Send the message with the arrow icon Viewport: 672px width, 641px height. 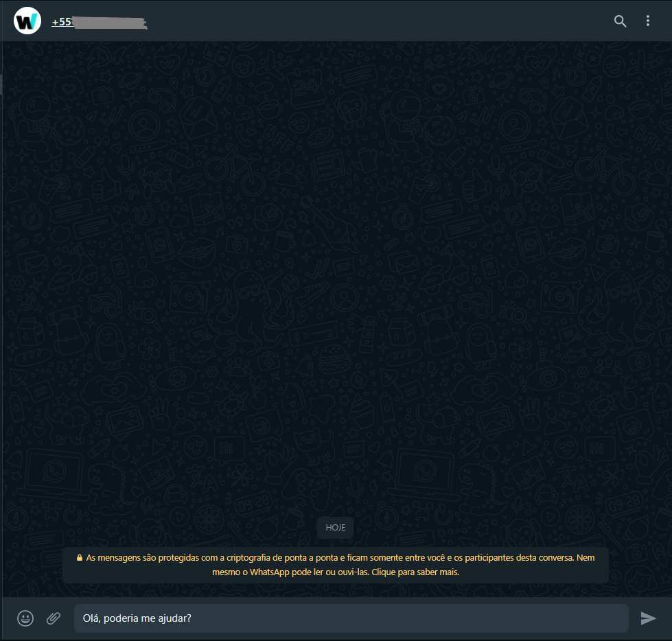tap(648, 618)
